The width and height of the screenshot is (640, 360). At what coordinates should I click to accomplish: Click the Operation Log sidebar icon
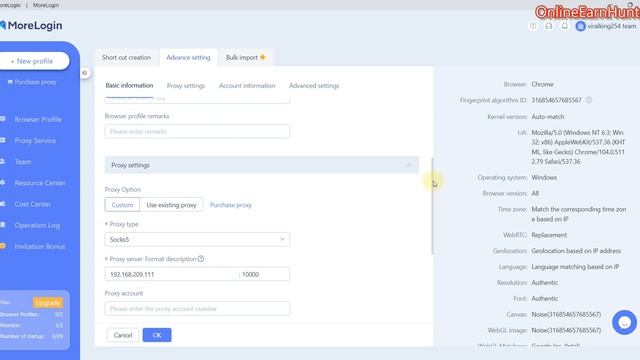tap(3, 225)
